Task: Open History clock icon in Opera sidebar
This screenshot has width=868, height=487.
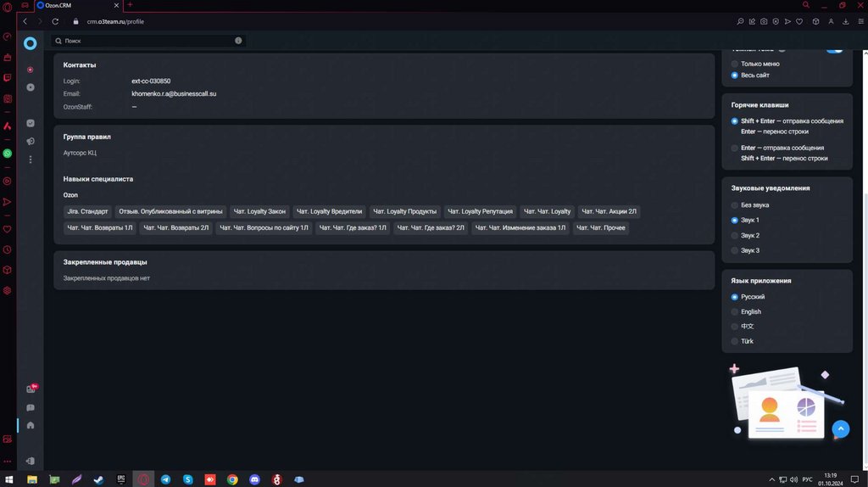Action: 7,250
